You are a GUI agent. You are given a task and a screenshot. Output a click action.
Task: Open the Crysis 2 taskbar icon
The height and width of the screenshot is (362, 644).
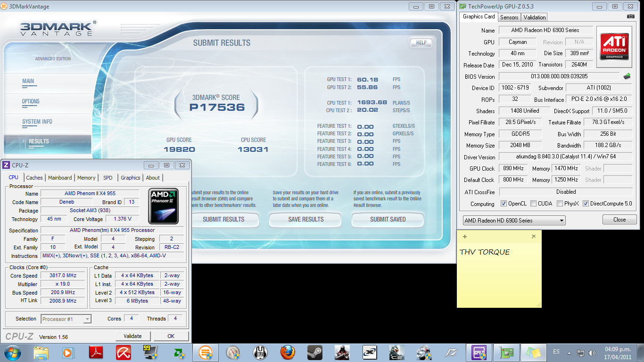coord(396,353)
